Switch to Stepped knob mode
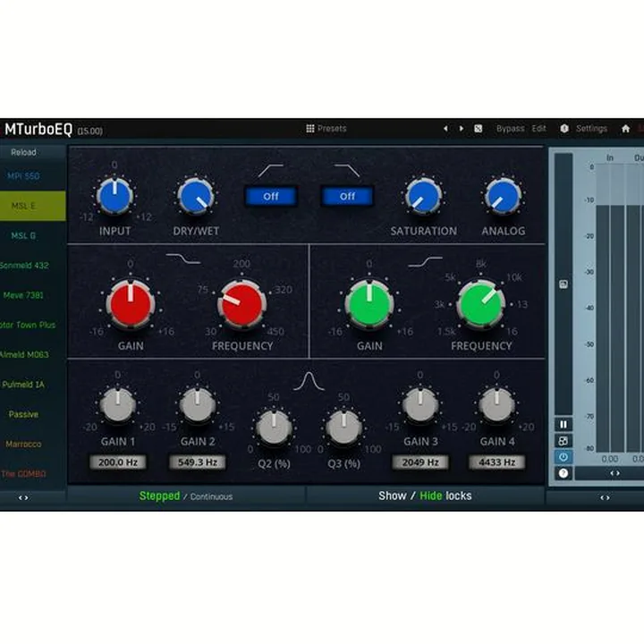The height and width of the screenshot is (644, 644). point(159,496)
